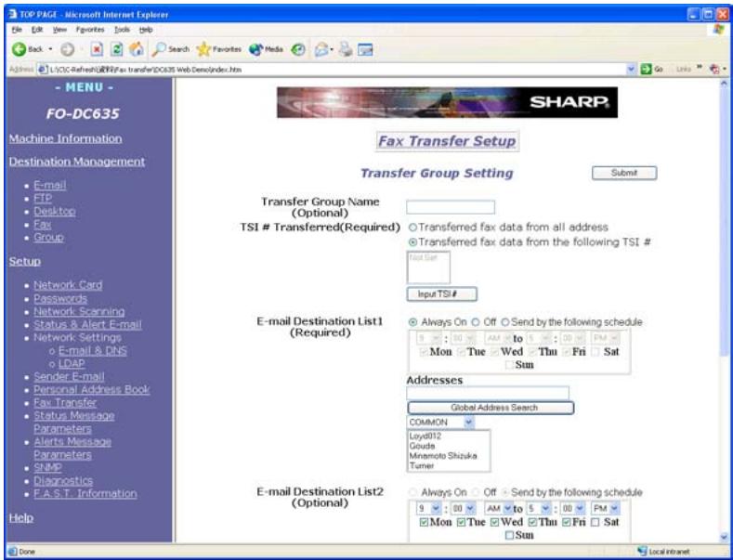The image size is (733, 560).
Task: Click the Print toolbar icon
Action: tap(346, 49)
